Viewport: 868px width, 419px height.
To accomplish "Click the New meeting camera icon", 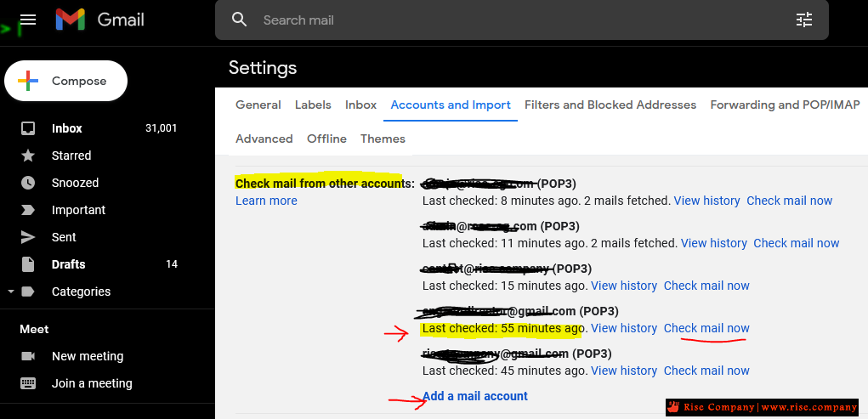I will click(28, 356).
